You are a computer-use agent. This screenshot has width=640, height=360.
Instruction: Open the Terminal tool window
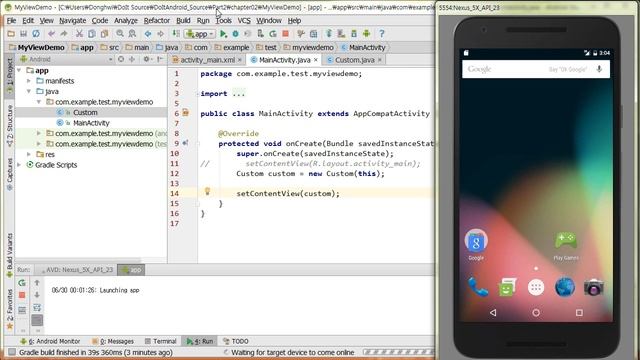[161, 341]
